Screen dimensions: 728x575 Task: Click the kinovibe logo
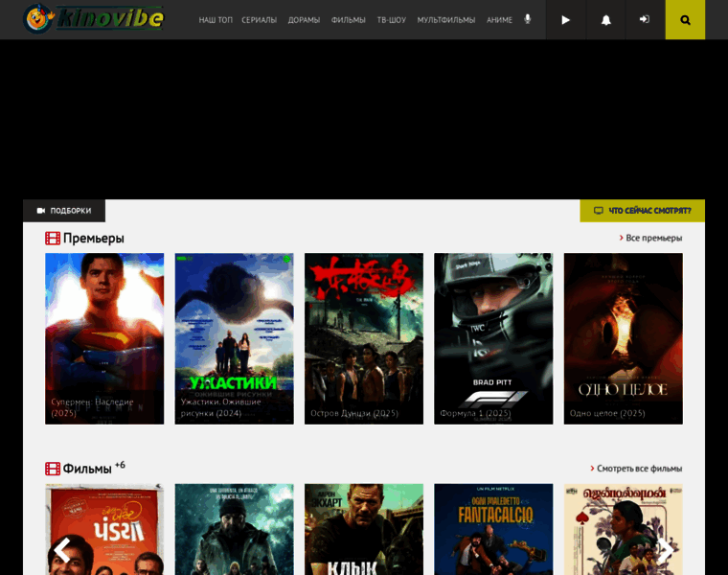[x=93, y=18]
